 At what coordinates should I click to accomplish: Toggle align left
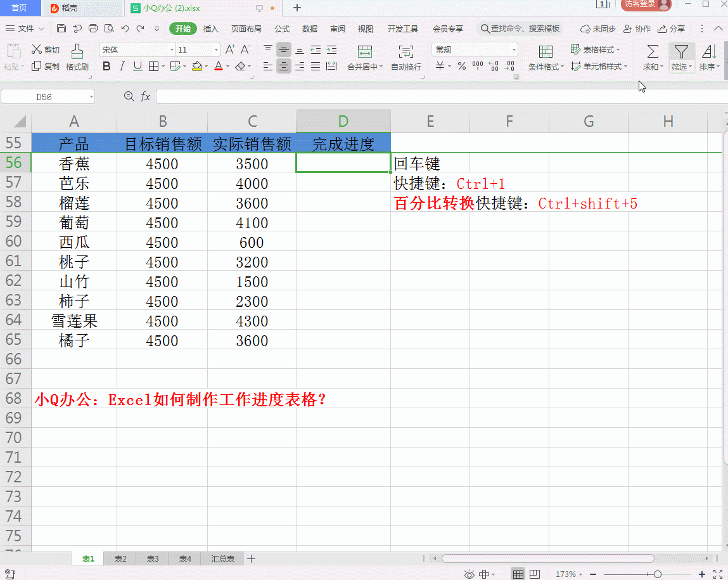[268, 67]
